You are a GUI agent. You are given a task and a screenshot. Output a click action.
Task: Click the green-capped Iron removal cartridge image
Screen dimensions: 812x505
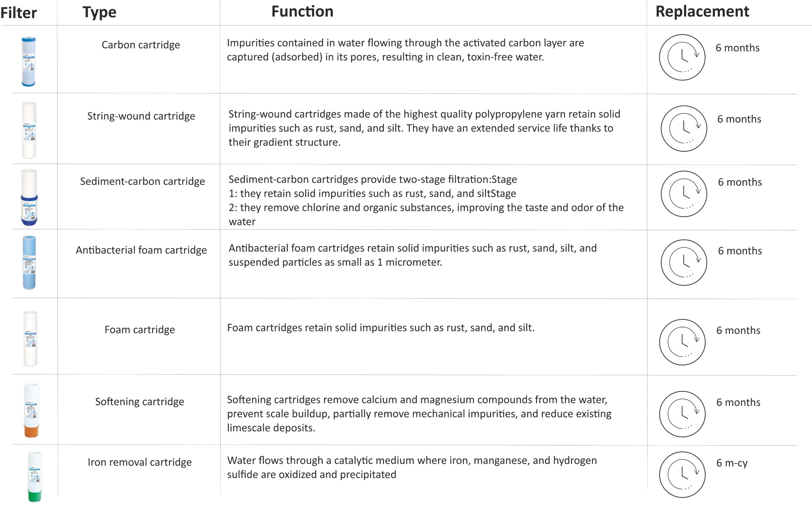tap(35, 476)
